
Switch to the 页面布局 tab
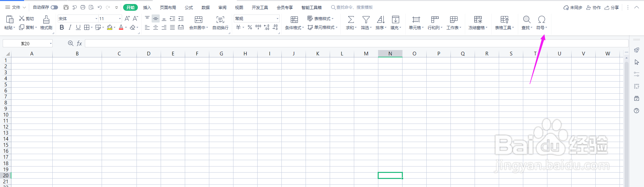pyautogui.click(x=168, y=7)
